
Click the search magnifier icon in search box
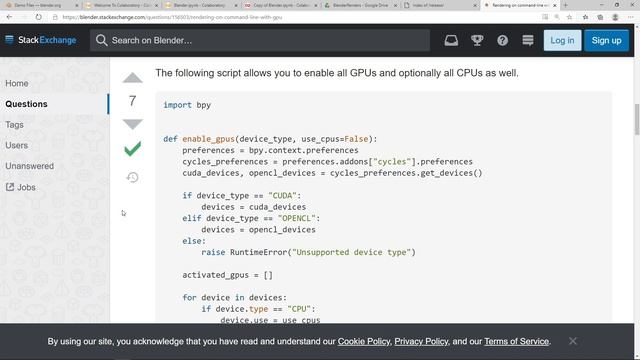point(101,40)
